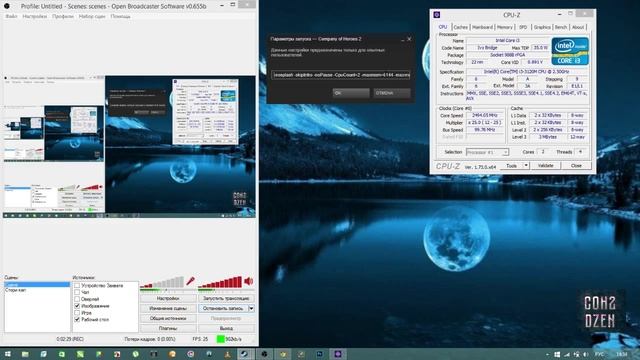Click the launch parameters text field
Image resolution: width=640 pixels, height=360 pixels.
(341, 75)
